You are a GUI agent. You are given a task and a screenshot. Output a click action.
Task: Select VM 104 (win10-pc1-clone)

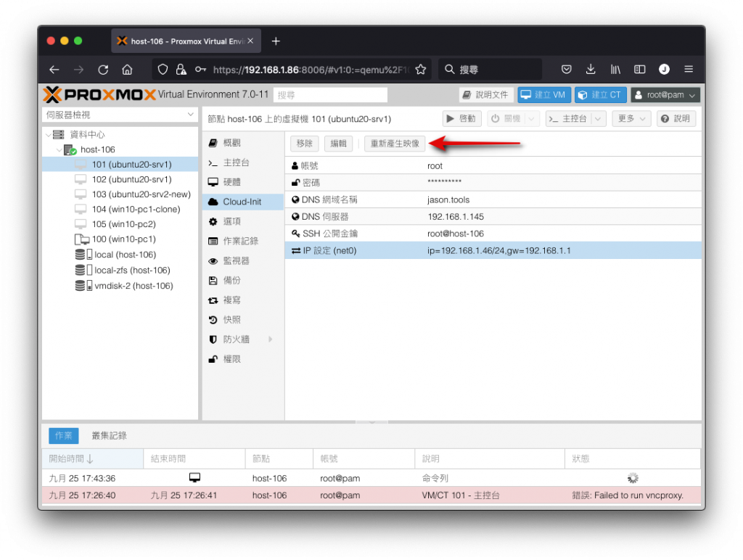pyautogui.click(x=120, y=210)
